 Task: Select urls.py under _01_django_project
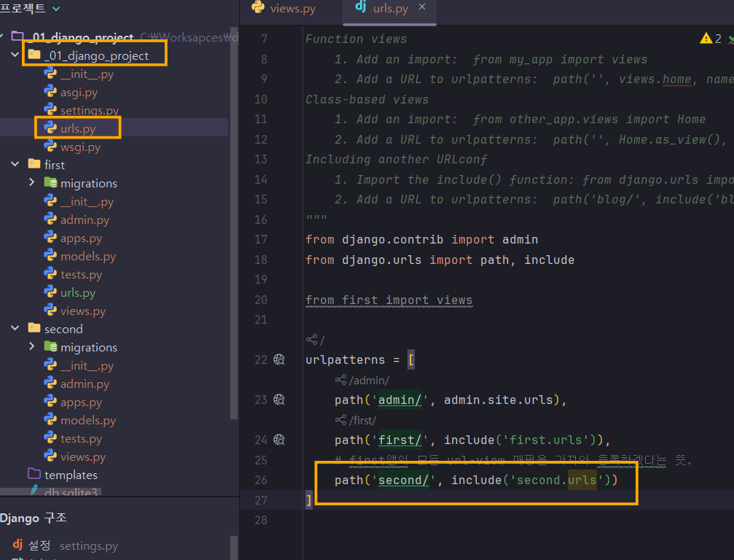click(78, 128)
